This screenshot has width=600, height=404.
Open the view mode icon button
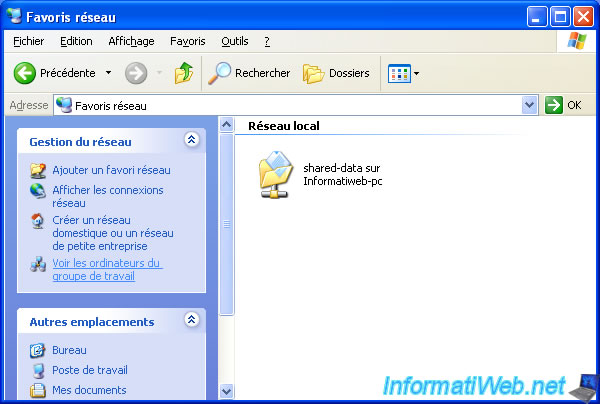tap(399, 73)
